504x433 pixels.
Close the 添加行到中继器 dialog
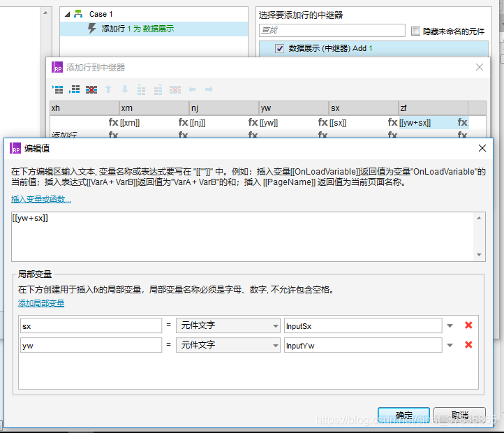[x=480, y=67]
